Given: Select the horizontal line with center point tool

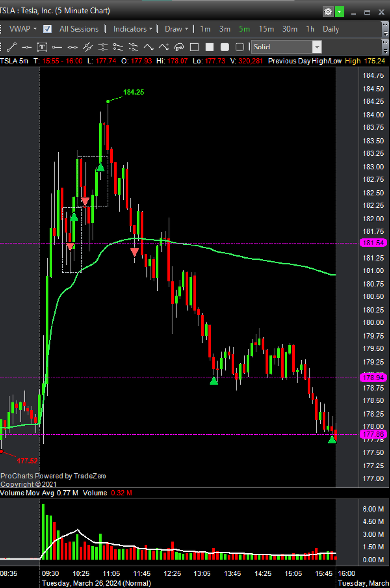Looking at the screenshot, I should [27, 47].
